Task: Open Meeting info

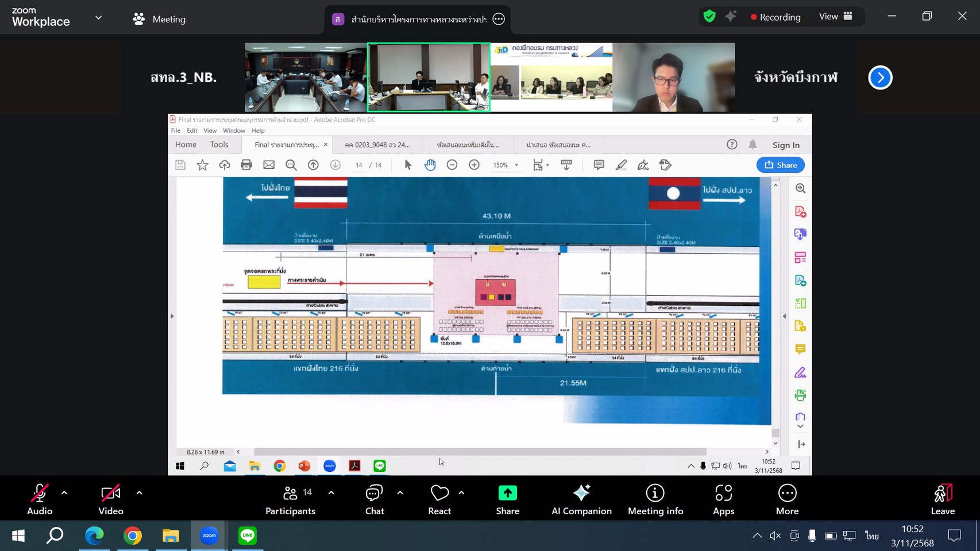Action: [x=655, y=498]
